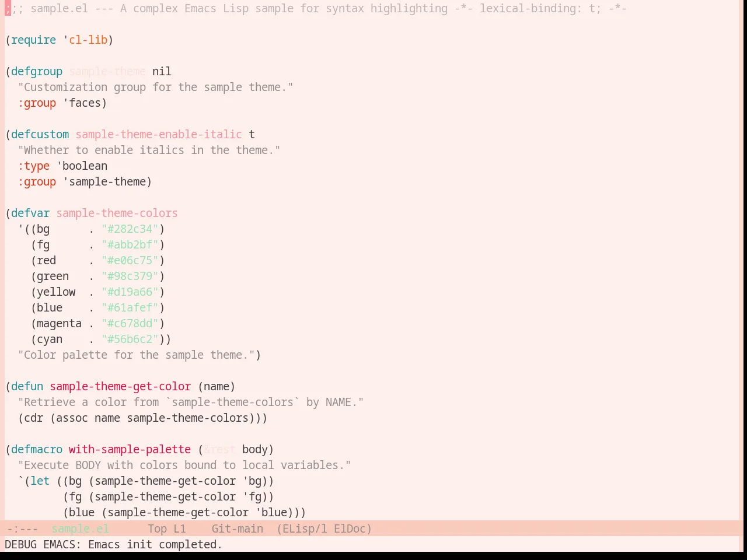Click the Git-main indicator in mode line
The height and width of the screenshot is (560, 747).
237,528
